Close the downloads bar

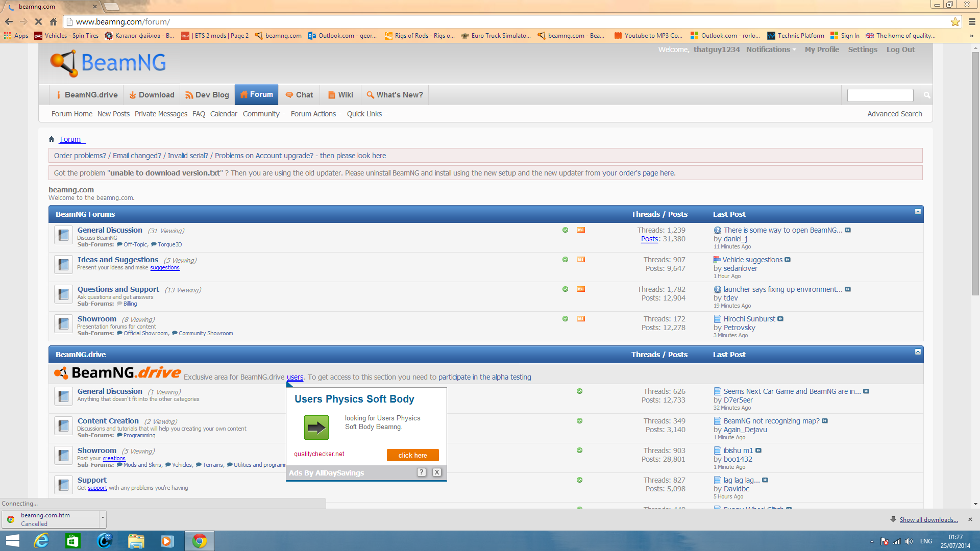[970, 519]
